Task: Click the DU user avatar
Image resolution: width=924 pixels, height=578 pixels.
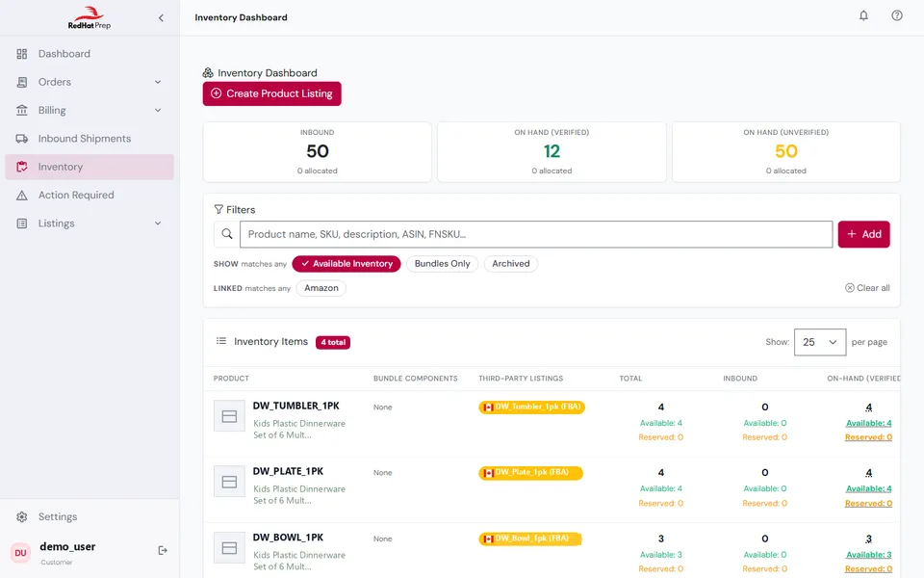Action: [20, 553]
